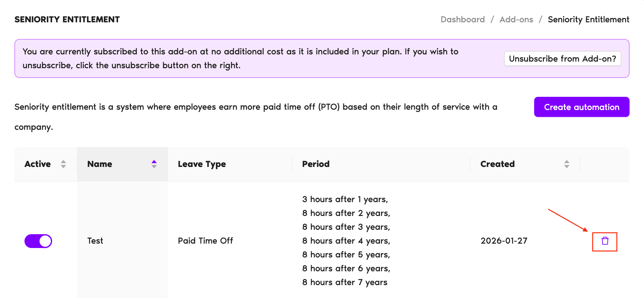
Task: Select the Period column header
Action: pyautogui.click(x=316, y=164)
